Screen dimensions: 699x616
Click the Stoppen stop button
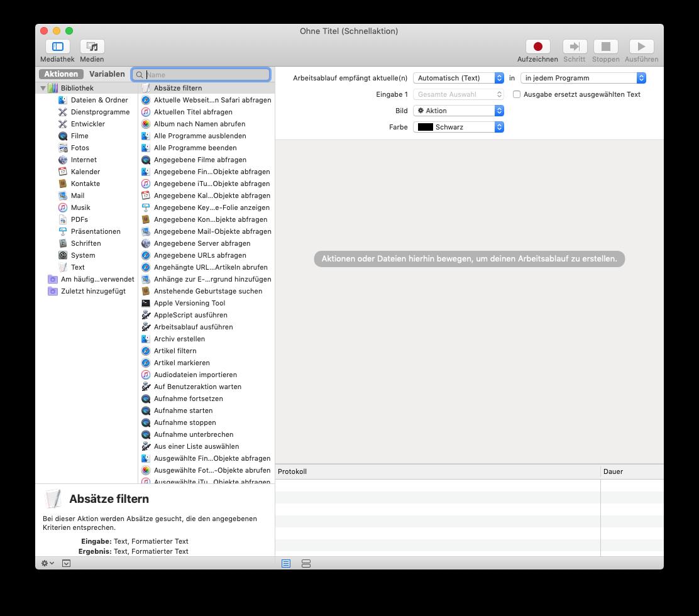[605, 47]
